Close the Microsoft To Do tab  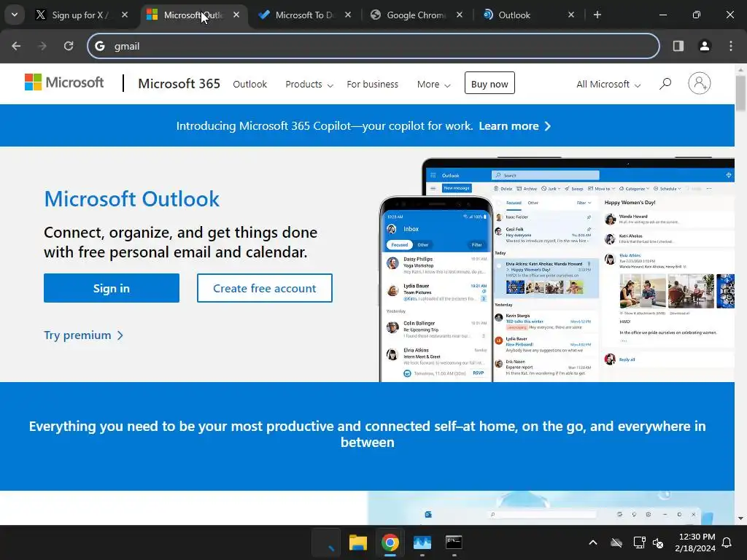[348, 15]
